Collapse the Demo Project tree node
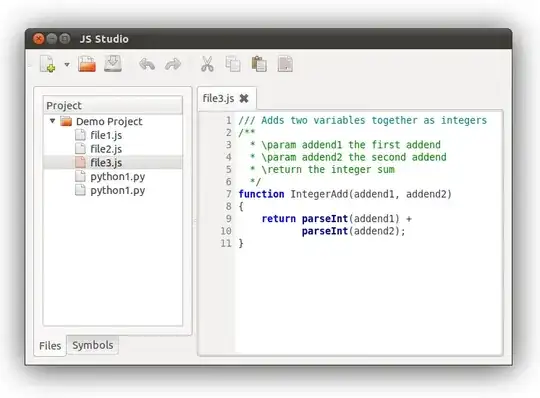The image size is (540, 398). 52,121
